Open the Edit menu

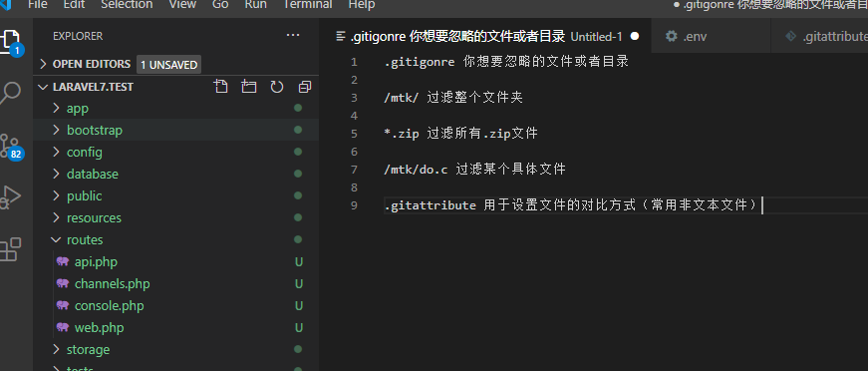point(74,5)
